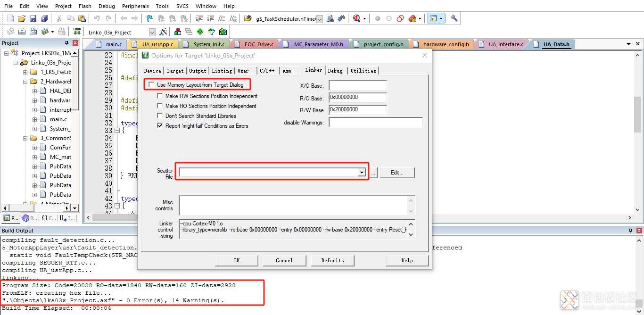Launch the Pack Installer icon

click(x=223, y=32)
